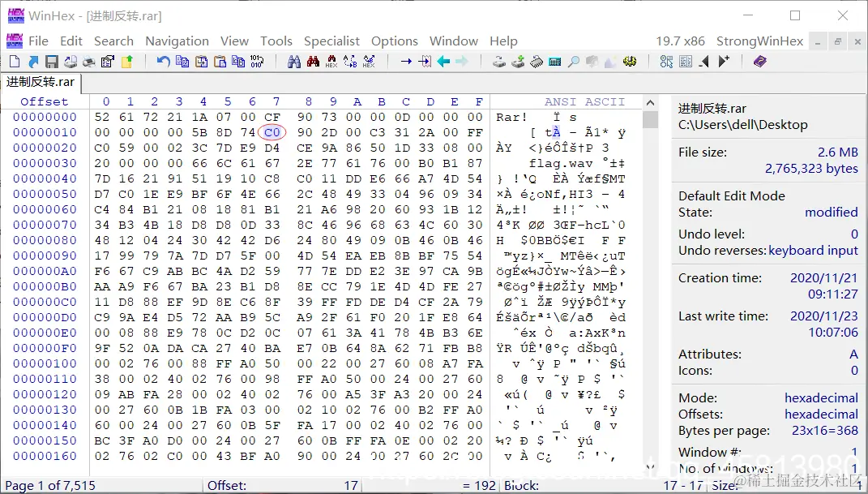Click Bytes per page value 23x16=368
The image size is (868, 494).
tap(825, 430)
